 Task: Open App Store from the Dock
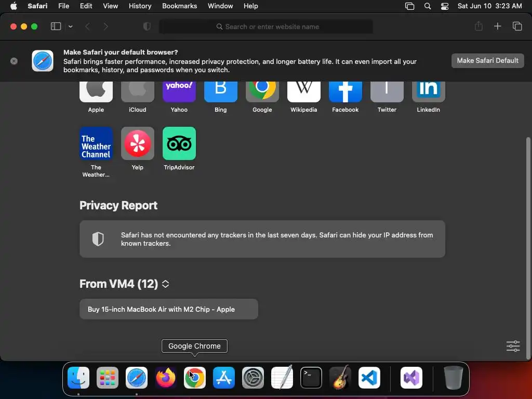coord(224,377)
